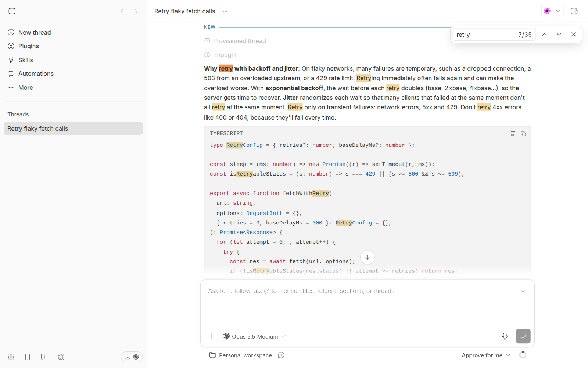
Task: Open the Approve for me dropdown
Action: tap(486, 355)
